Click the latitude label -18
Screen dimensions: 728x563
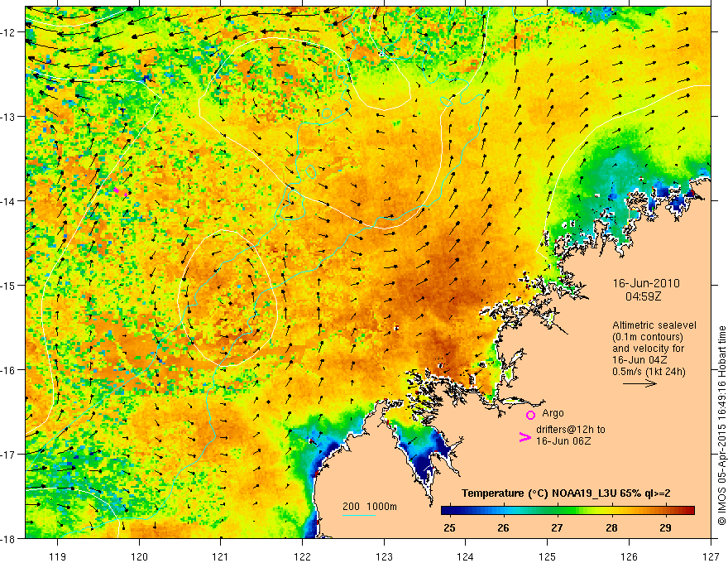8,538
